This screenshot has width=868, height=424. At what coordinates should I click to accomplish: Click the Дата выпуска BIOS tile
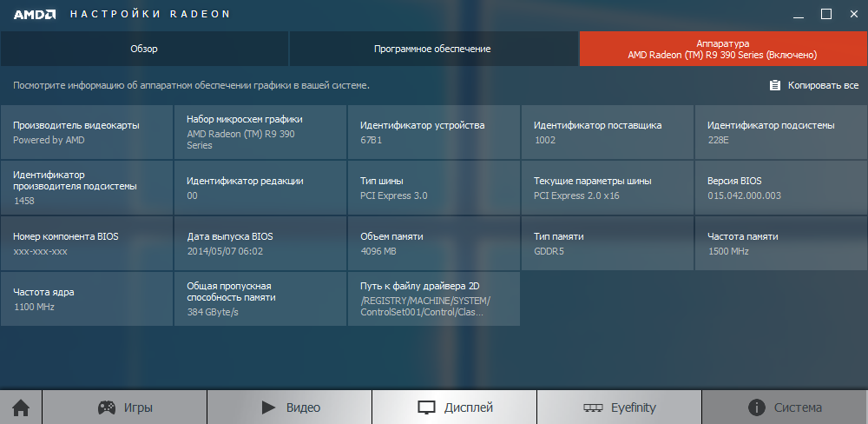pos(260,243)
